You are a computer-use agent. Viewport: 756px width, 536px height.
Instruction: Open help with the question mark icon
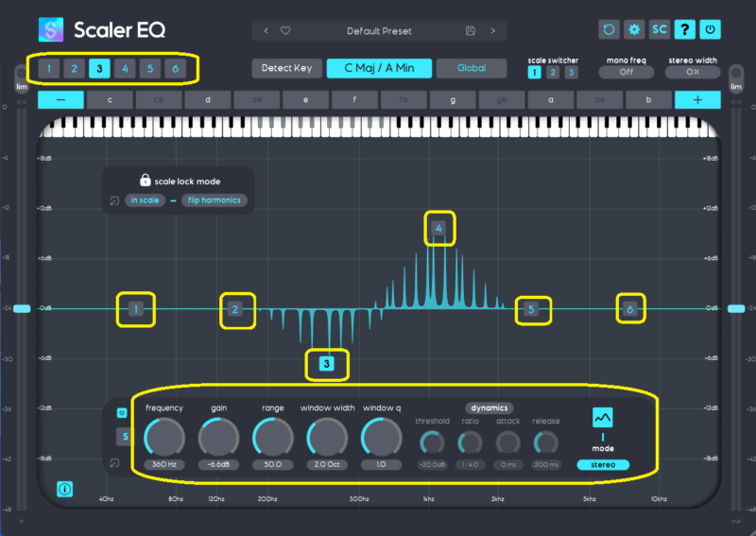(684, 29)
